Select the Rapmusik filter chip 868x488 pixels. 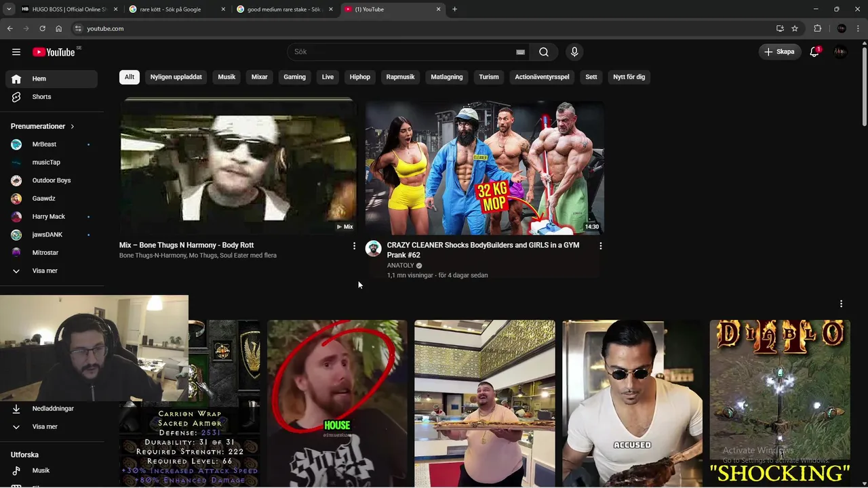400,77
